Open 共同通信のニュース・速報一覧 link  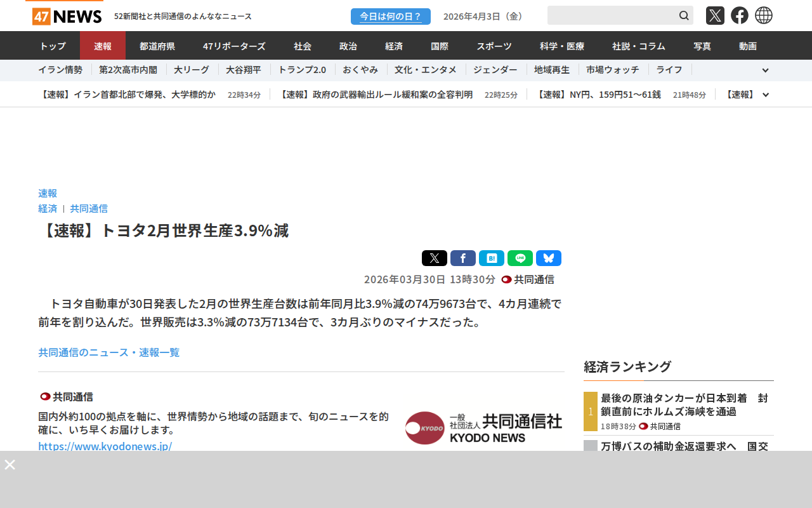click(x=109, y=352)
